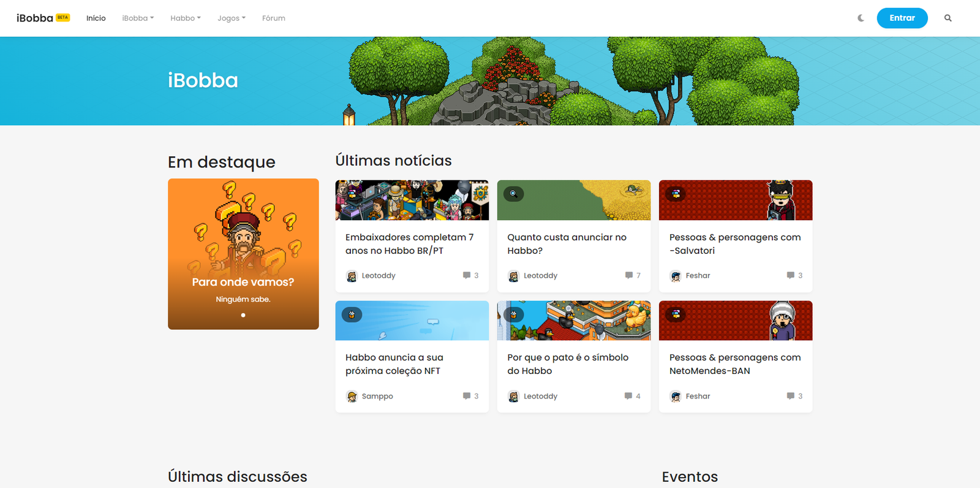
Task: Open featured card Para onde vamos?
Action: [x=243, y=254]
